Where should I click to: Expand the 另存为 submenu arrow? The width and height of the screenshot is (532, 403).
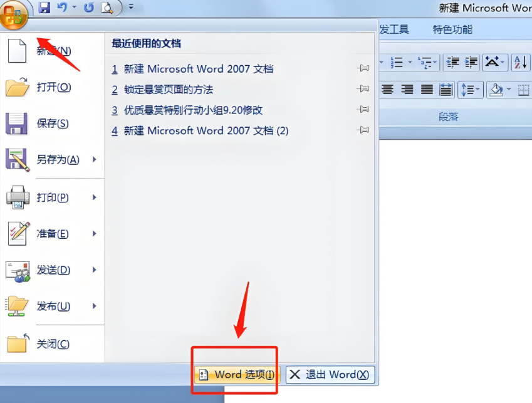tap(95, 160)
